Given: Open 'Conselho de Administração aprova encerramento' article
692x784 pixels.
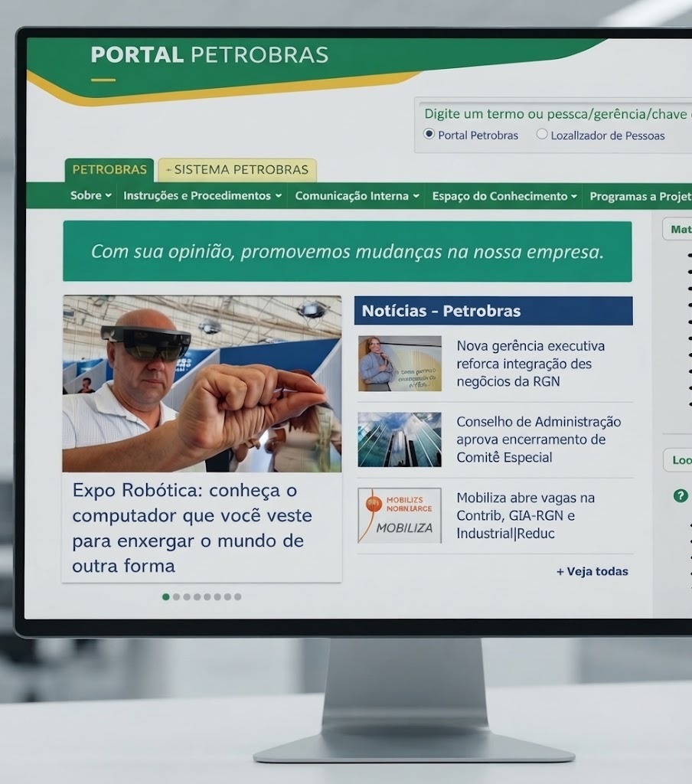Looking at the screenshot, I should [x=538, y=439].
